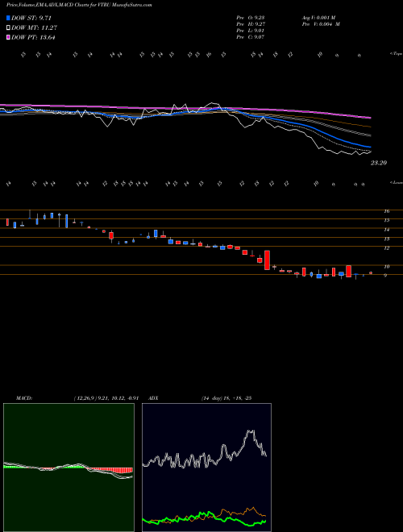Click price axis label 10
This screenshot has height=532, width=403.
tap(386, 267)
